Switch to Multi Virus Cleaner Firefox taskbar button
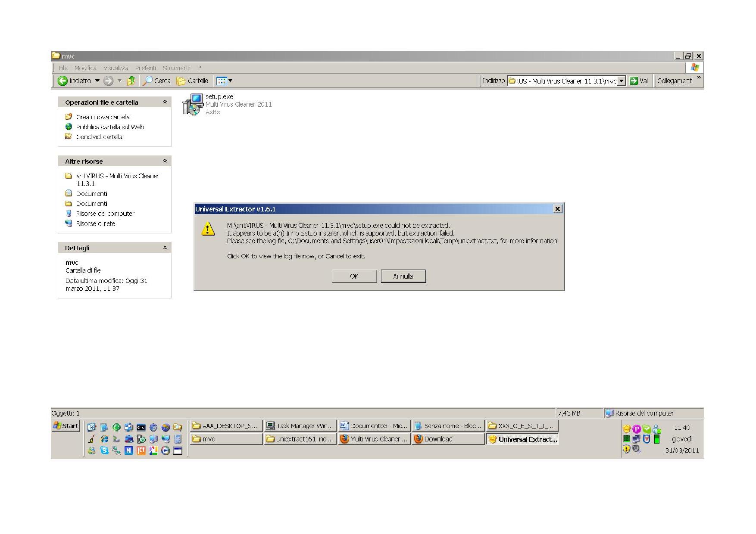Image resolution: width=756 pixels, height=534 pixels. (374, 439)
